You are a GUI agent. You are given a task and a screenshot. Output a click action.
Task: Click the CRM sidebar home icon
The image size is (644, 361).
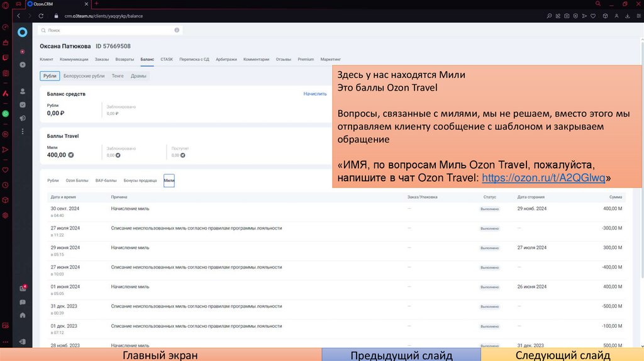[23, 316]
